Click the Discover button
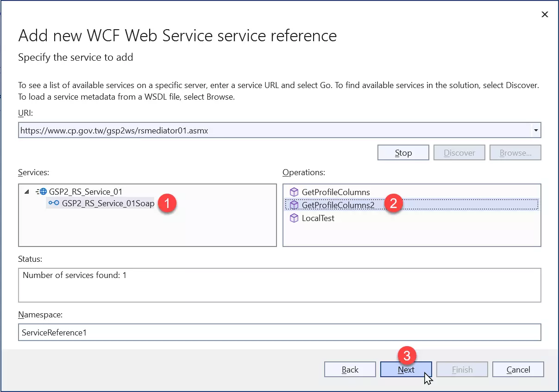This screenshot has height=392, width=559. [x=459, y=153]
